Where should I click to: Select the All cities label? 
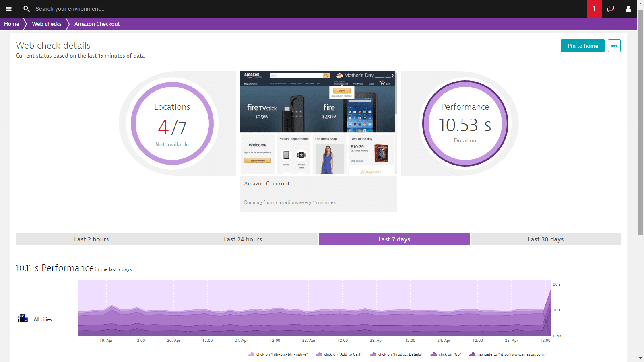click(43, 319)
